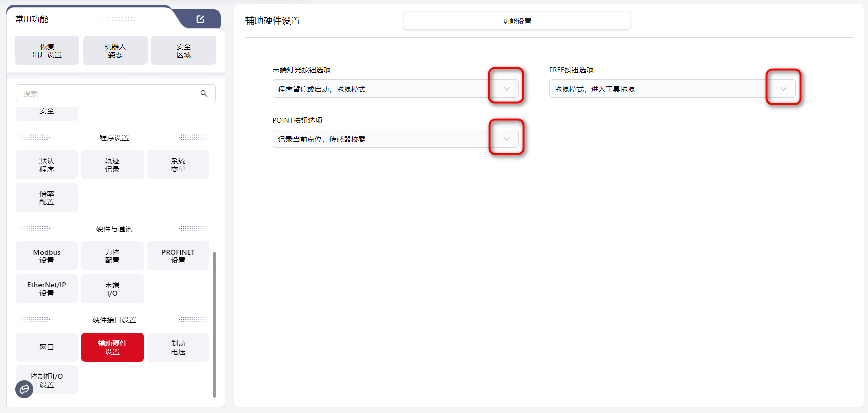Open the PROFINET设置 item

coord(178,256)
